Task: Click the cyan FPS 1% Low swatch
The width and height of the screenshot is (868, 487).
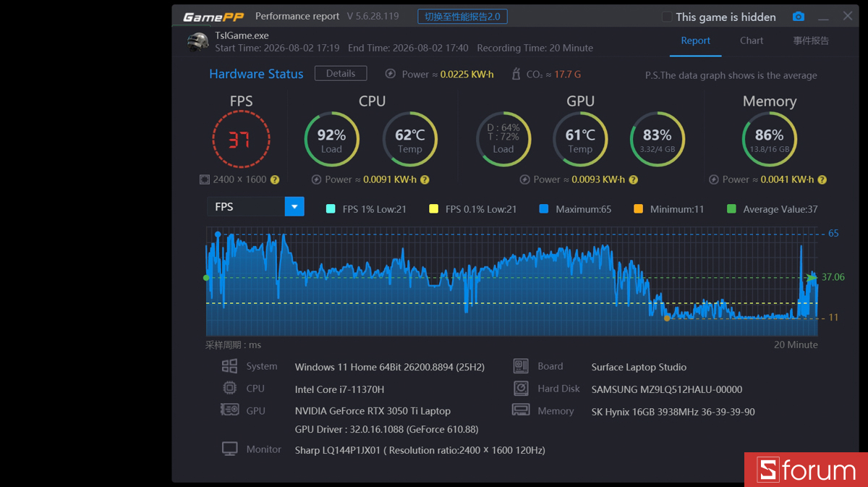Action: click(331, 209)
